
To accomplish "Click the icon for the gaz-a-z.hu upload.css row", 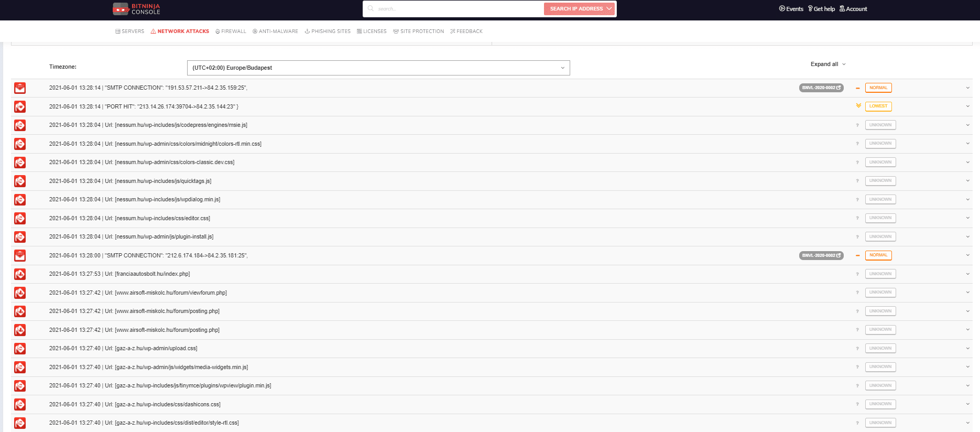I will tap(20, 349).
